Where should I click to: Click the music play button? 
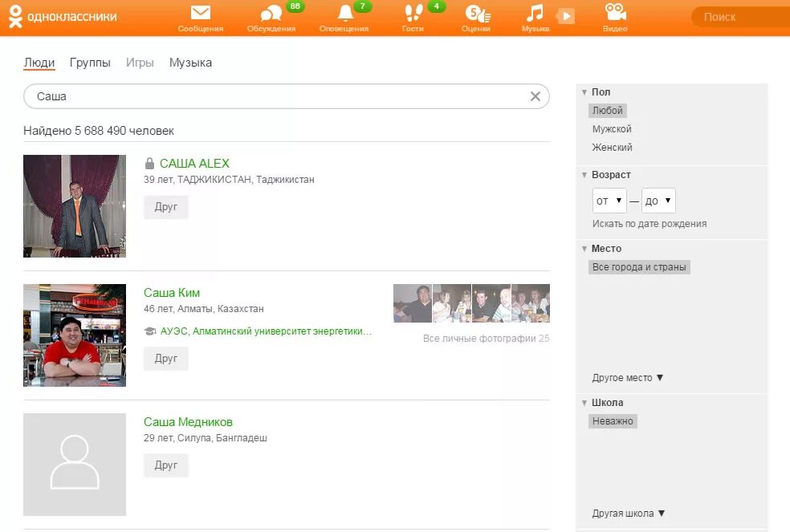pyautogui.click(x=566, y=16)
